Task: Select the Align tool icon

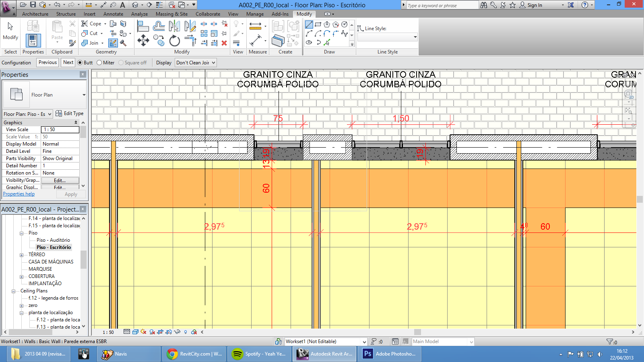Action: (x=143, y=27)
